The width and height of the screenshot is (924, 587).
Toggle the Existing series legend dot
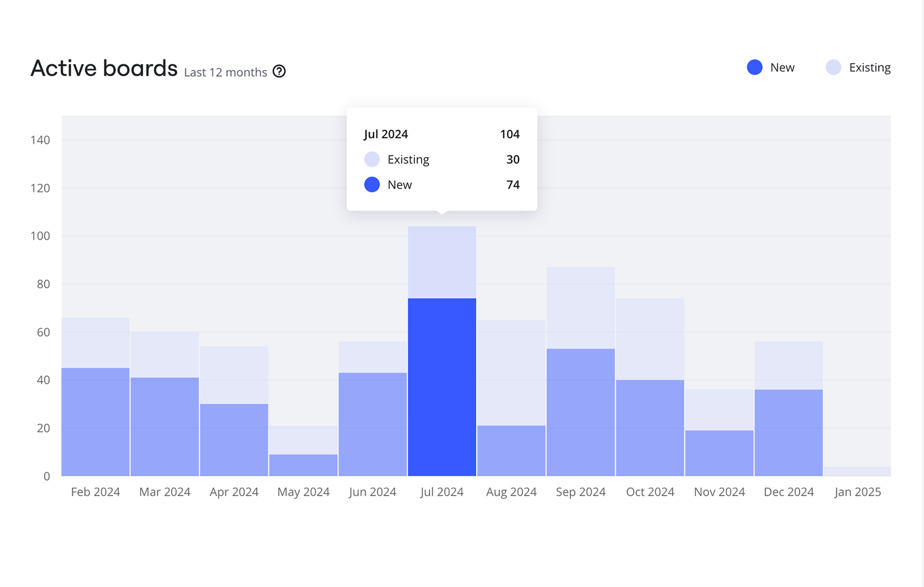833,68
